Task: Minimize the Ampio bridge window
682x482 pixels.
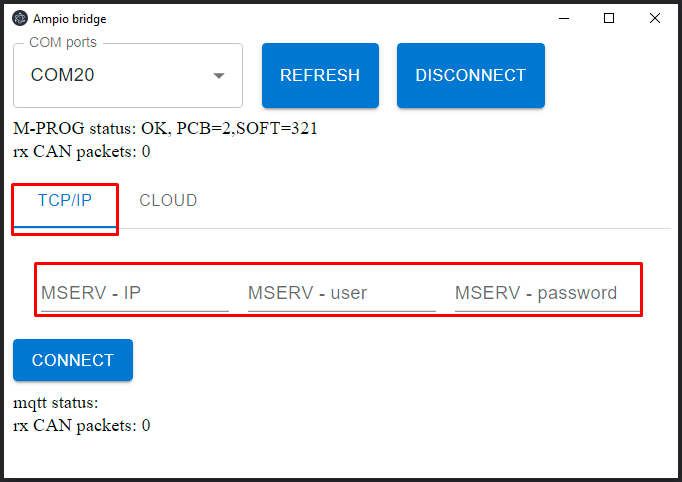Action: tap(564, 19)
